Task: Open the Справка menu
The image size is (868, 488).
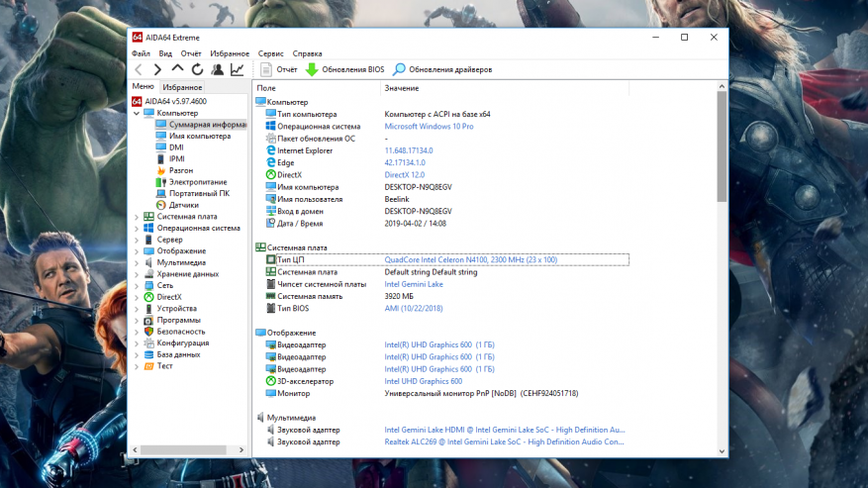Action: click(x=307, y=53)
